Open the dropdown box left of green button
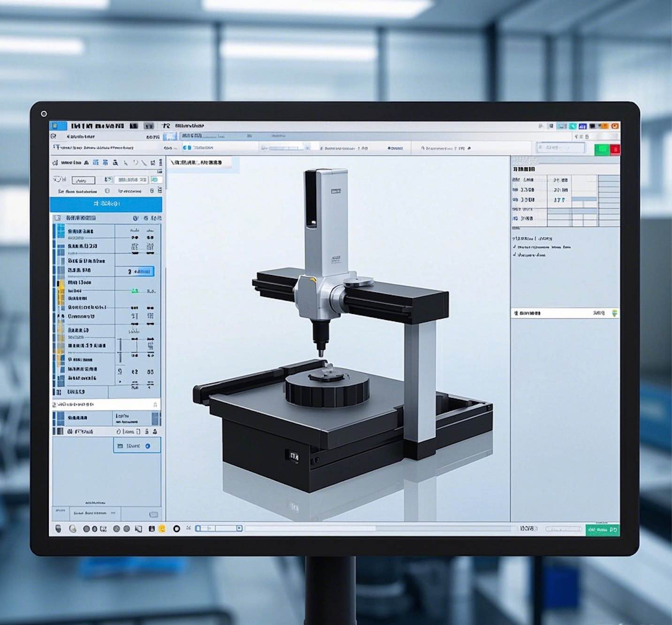The height and width of the screenshot is (625, 672). [x=561, y=148]
